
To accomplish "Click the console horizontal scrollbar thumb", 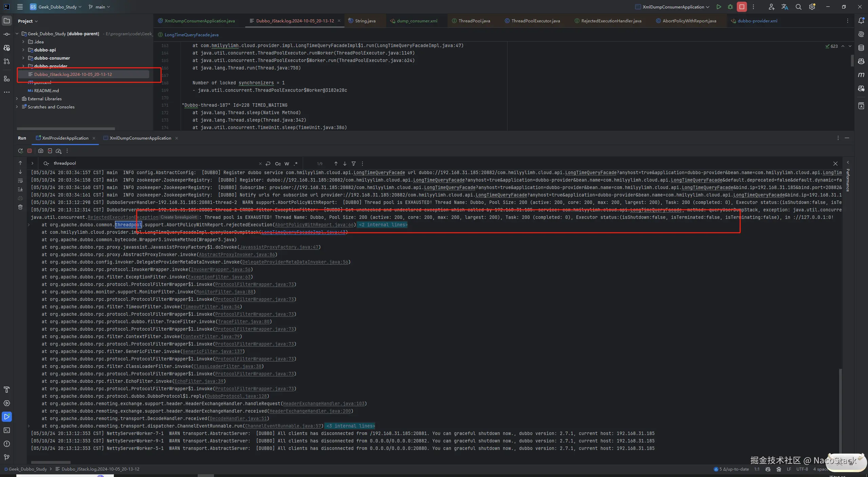I will (51, 462).
